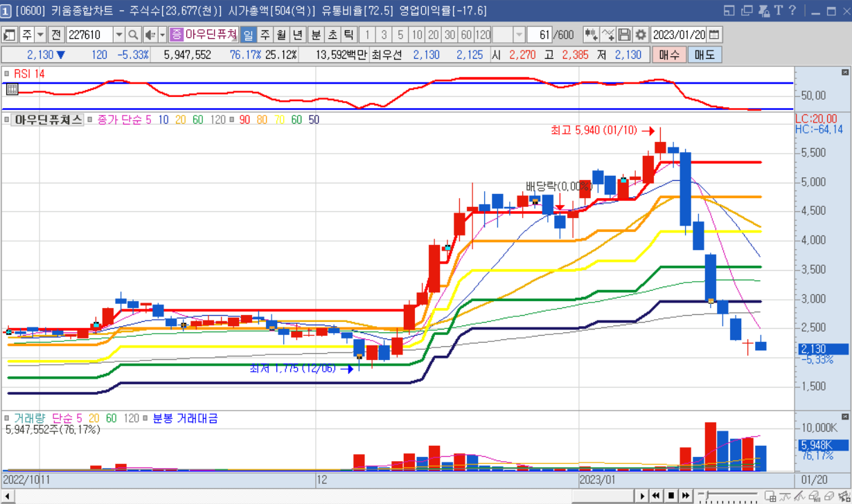Image resolution: width=852 pixels, height=504 pixels.
Task: Open the calendar date picker icon
Action: 715,35
